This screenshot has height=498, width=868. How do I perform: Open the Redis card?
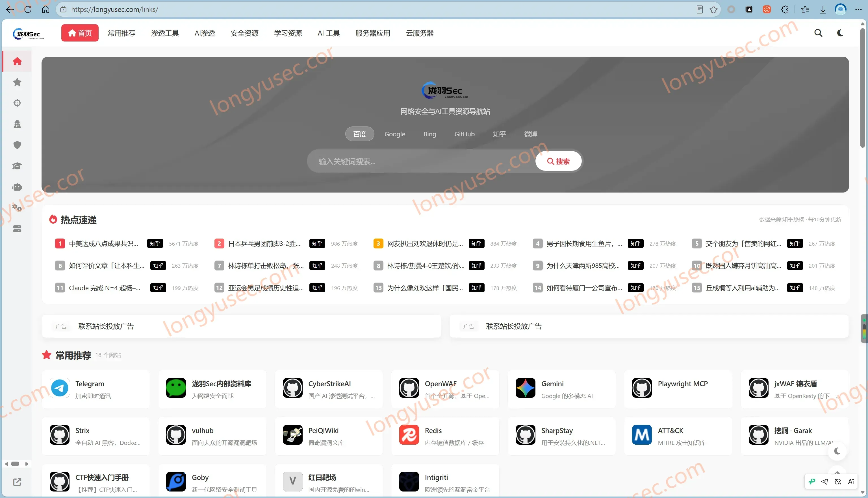pos(445,436)
